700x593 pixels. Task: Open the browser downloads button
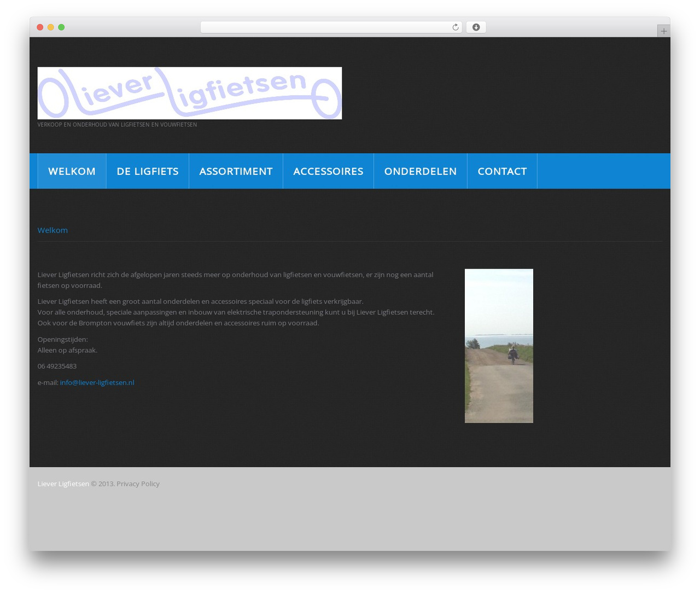click(x=476, y=27)
